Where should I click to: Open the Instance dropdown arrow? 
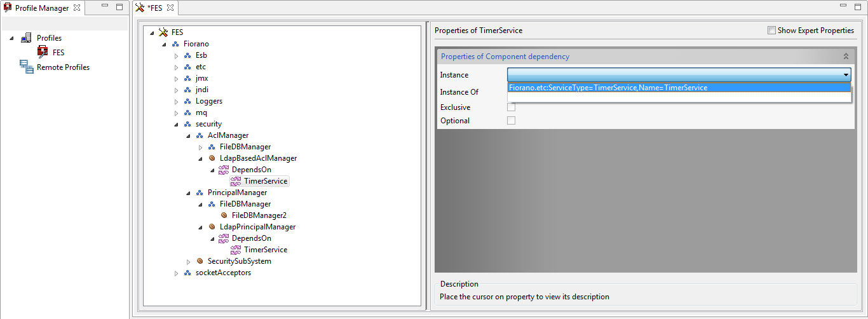pos(846,75)
